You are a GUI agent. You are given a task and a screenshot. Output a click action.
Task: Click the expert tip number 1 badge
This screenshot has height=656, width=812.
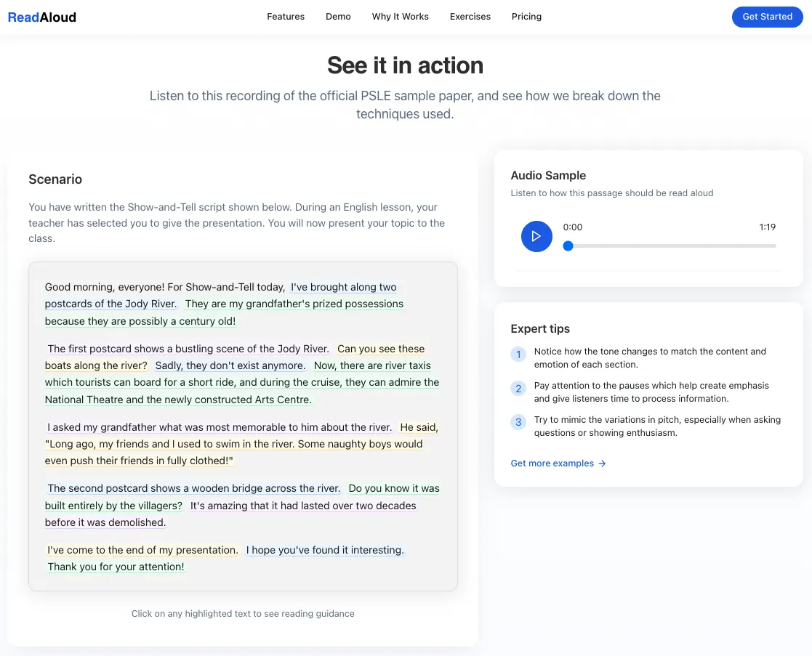(518, 355)
